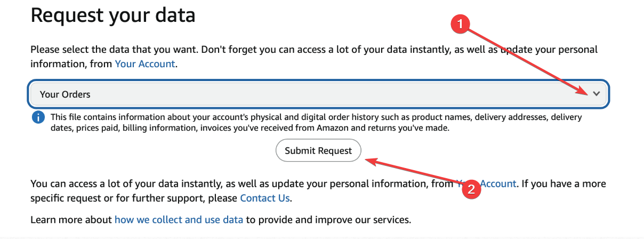Open the Your Account link in the top paragraph
The image size is (644, 239).
coord(145,63)
